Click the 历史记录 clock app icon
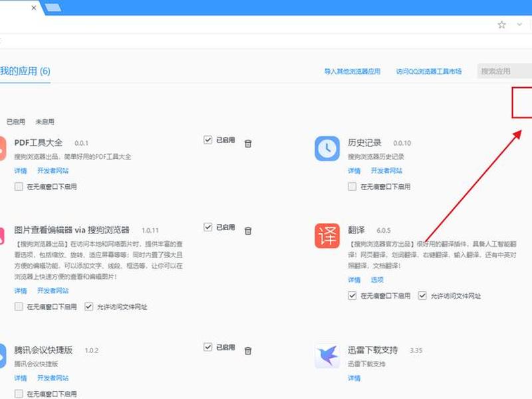The height and width of the screenshot is (399, 532). 327,148
